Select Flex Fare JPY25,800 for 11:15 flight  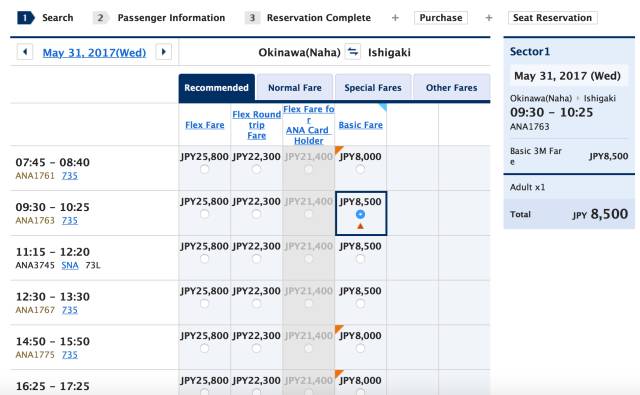click(x=204, y=259)
